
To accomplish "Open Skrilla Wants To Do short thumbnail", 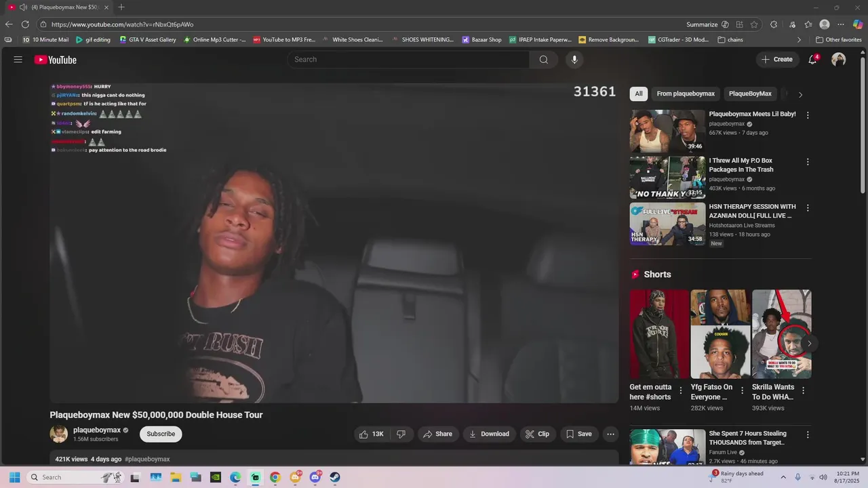I will click(x=781, y=334).
